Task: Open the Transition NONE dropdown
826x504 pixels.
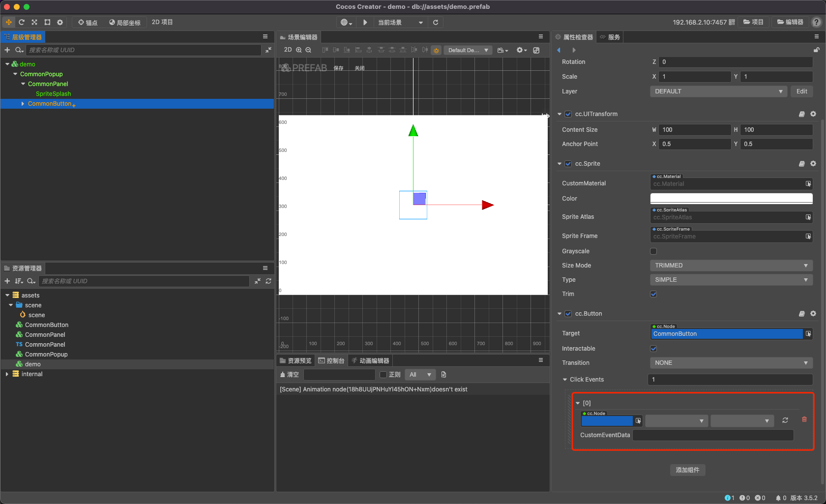Action: (731, 363)
